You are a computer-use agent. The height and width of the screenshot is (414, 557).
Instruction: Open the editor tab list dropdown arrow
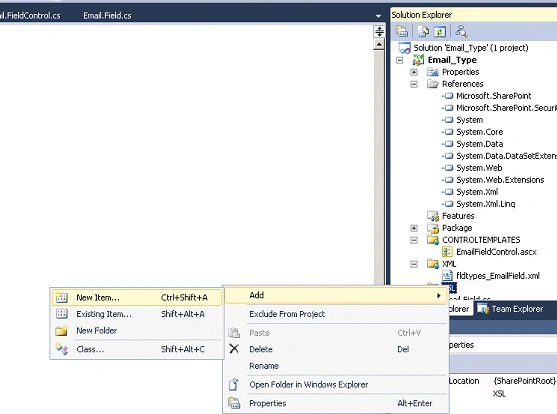(x=378, y=16)
